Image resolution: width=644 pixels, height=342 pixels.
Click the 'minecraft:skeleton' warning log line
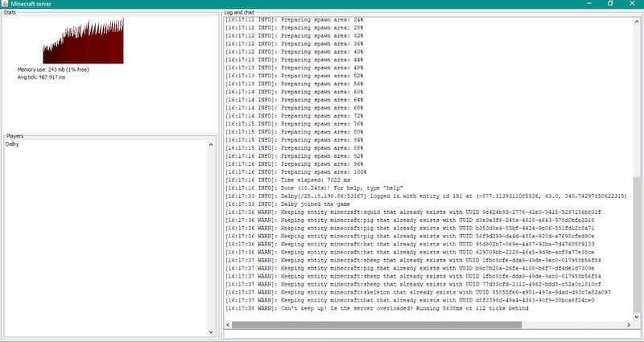click(x=418, y=292)
